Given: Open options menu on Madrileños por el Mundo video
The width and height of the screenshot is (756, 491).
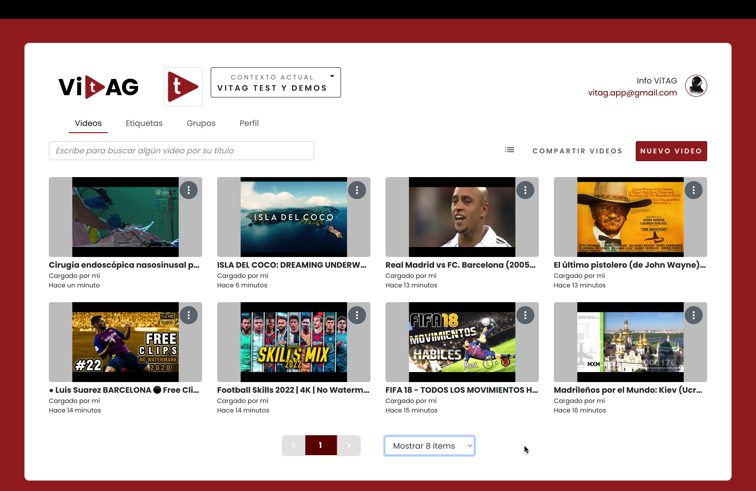Looking at the screenshot, I should click(x=693, y=315).
